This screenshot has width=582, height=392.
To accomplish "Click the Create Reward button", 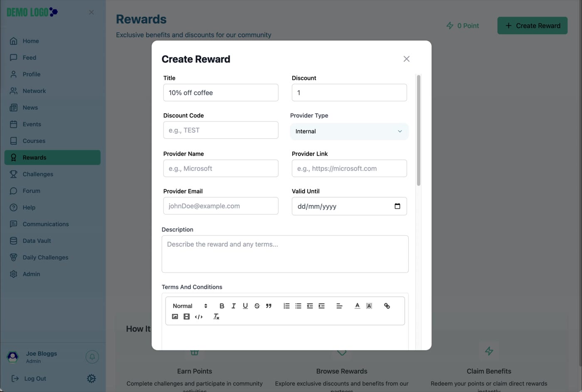I will pos(532,26).
